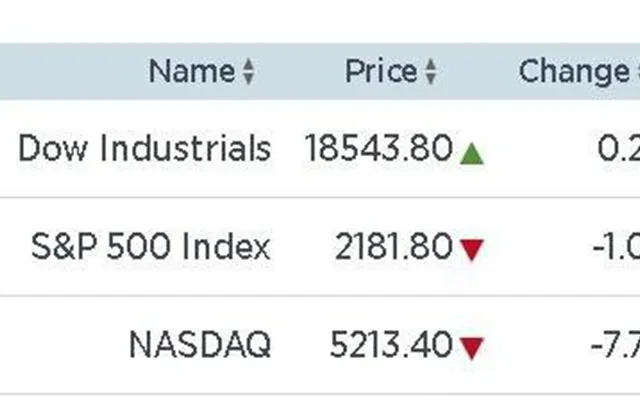Click Dow Industrials price 18543.80
Viewport: 640px width, 420px height.
(379, 148)
